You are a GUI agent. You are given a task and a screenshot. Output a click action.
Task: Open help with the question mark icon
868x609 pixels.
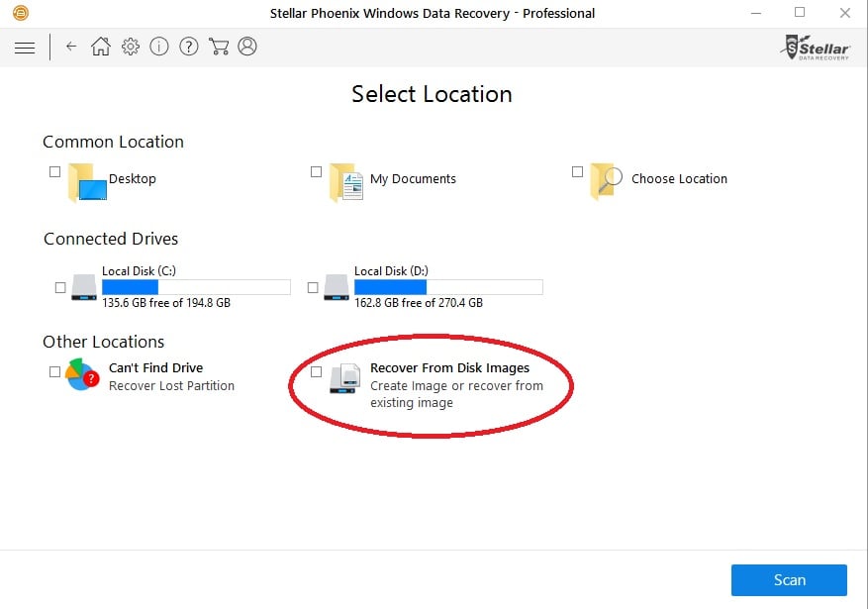pyautogui.click(x=189, y=47)
